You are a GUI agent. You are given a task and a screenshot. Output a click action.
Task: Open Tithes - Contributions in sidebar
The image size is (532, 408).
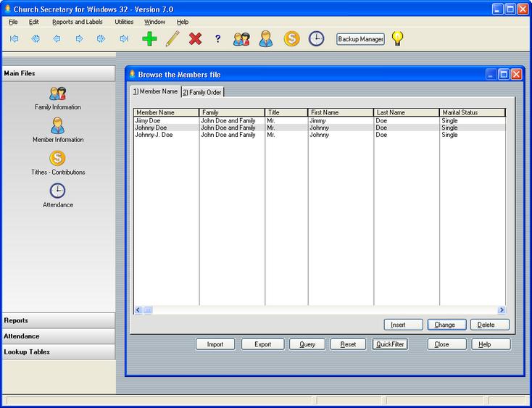(58, 163)
